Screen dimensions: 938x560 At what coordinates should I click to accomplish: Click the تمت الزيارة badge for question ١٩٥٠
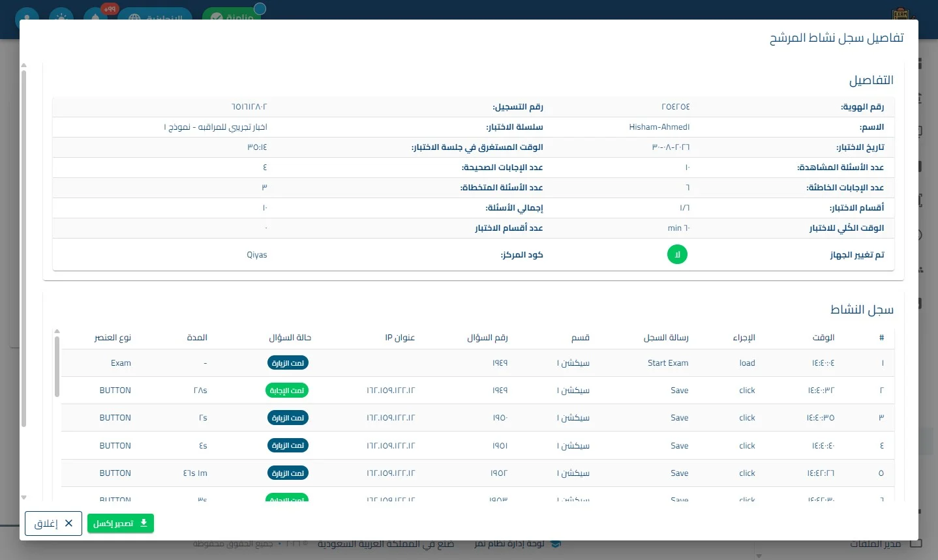pyautogui.click(x=288, y=418)
